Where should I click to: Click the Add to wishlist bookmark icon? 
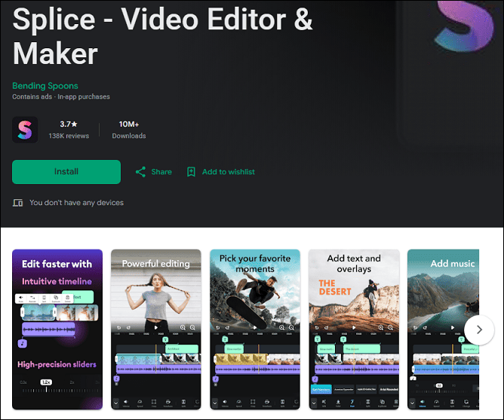[191, 172]
